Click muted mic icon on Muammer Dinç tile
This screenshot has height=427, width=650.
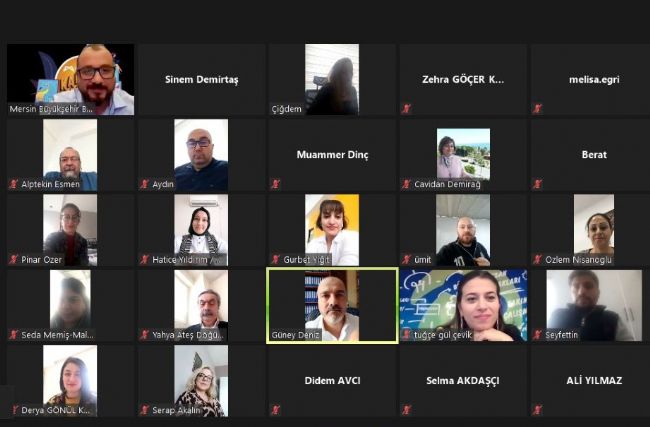275,184
